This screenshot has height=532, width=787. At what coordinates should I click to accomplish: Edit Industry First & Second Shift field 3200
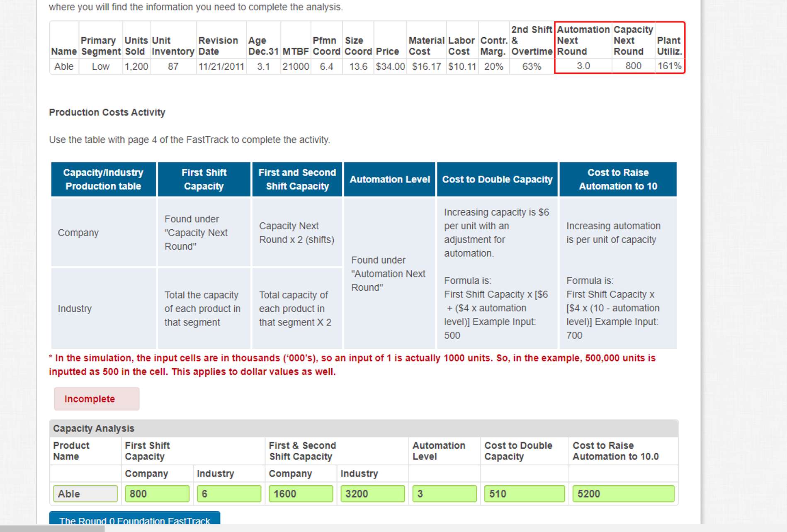pos(372,493)
